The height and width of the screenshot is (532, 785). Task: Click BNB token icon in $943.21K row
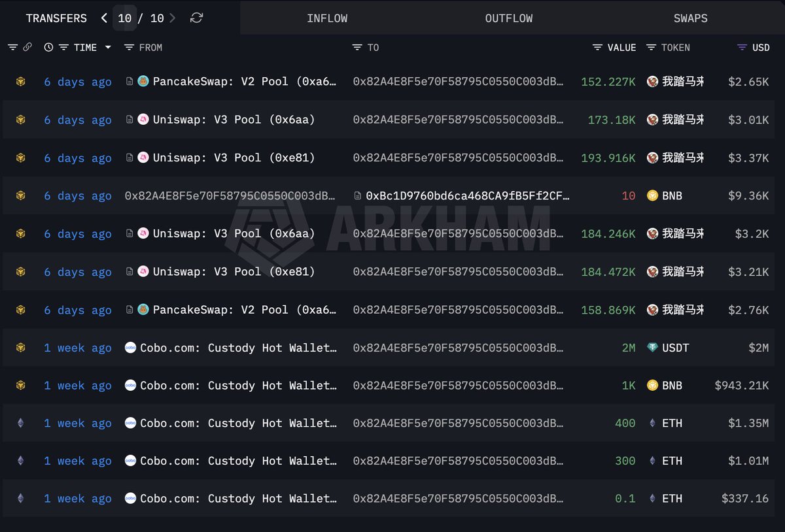click(652, 386)
